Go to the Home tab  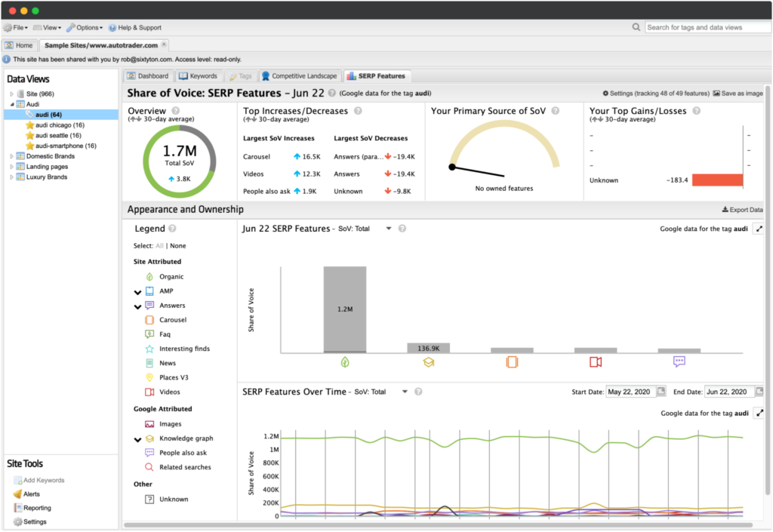point(19,45)
